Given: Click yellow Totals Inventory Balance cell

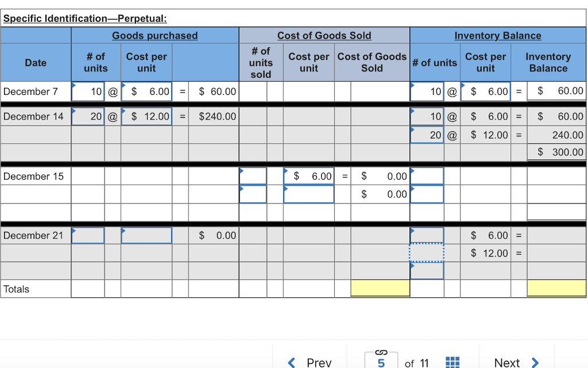Looking at the screenshot, I should pyautogui.click(x=556, y=289).
